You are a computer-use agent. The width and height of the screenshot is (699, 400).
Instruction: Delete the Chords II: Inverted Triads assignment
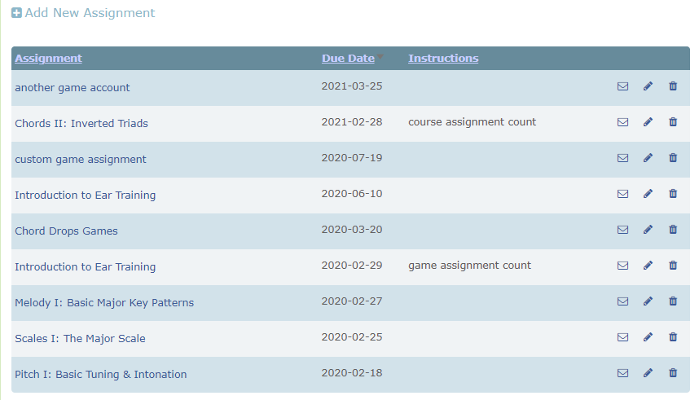[x=672, y=123]
